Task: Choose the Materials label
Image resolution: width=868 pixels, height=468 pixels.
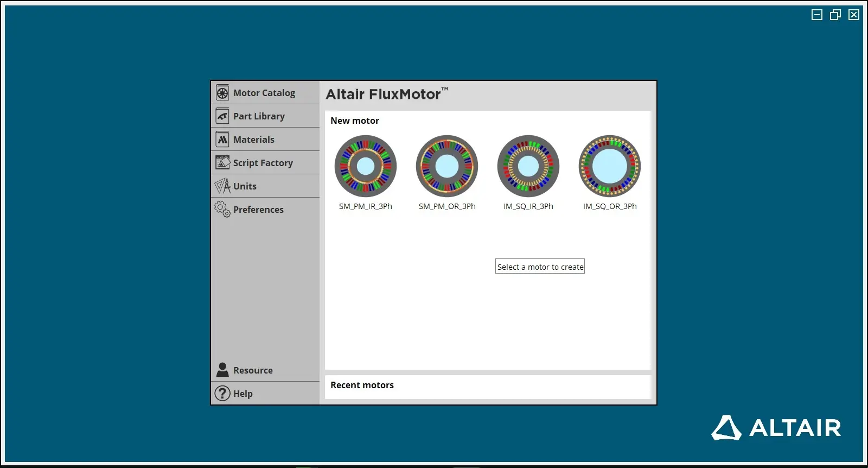Action: 254,140
